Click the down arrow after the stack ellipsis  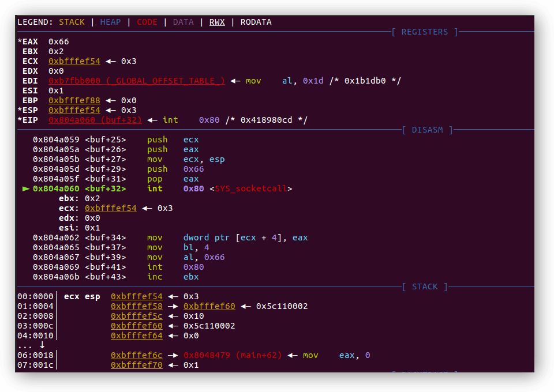(42, 345)
